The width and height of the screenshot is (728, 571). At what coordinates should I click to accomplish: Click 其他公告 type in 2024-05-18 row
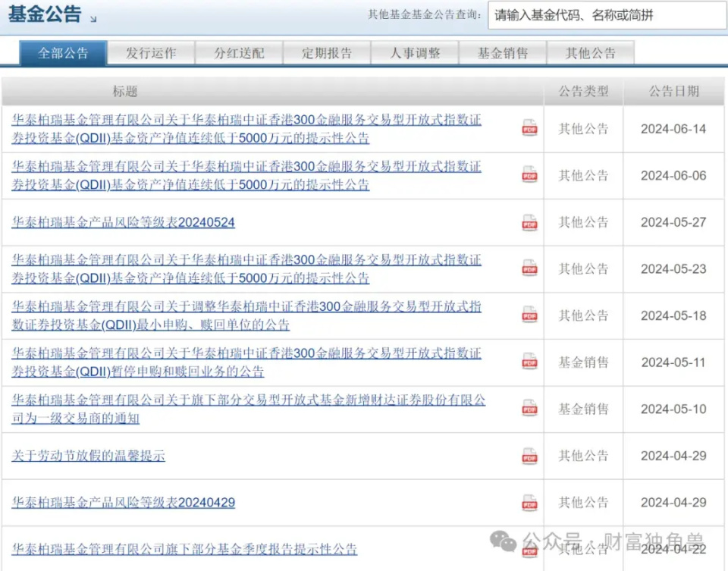click(583, 315)
